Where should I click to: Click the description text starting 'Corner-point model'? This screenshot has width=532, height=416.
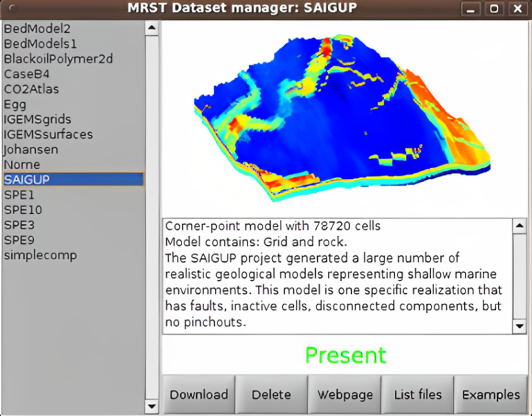click(273, 226)
